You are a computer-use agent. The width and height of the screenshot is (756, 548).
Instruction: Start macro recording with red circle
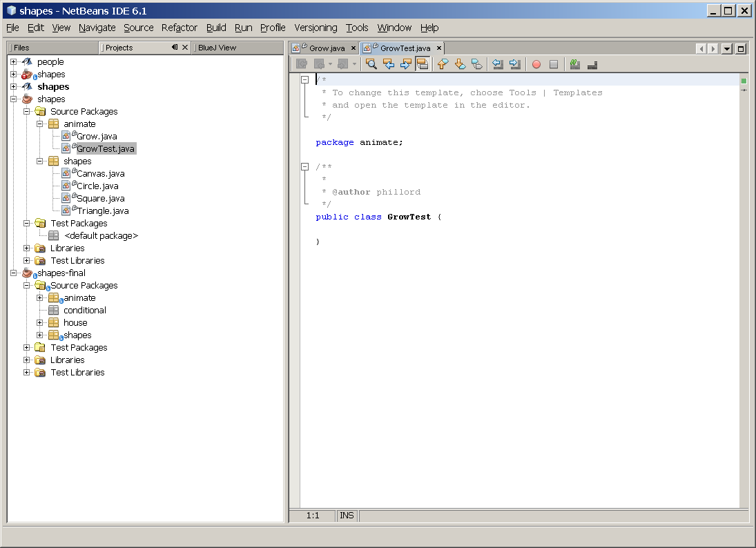(536, 64)
